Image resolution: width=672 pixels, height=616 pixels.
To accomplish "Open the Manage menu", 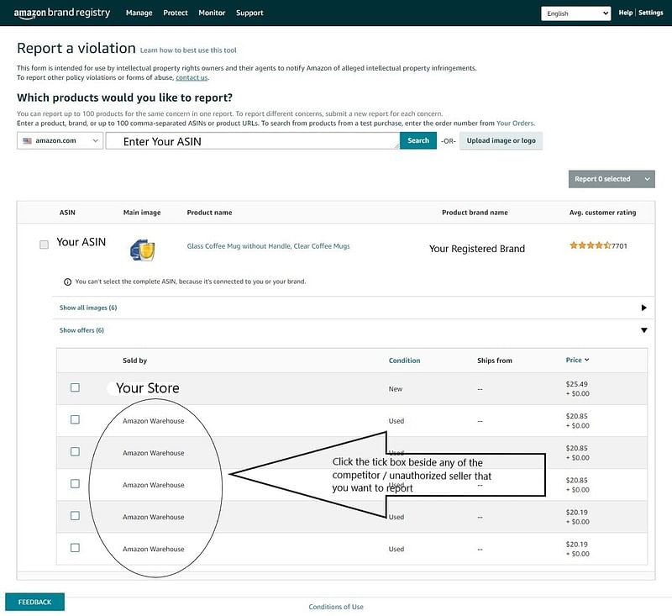I will point(139,13).
